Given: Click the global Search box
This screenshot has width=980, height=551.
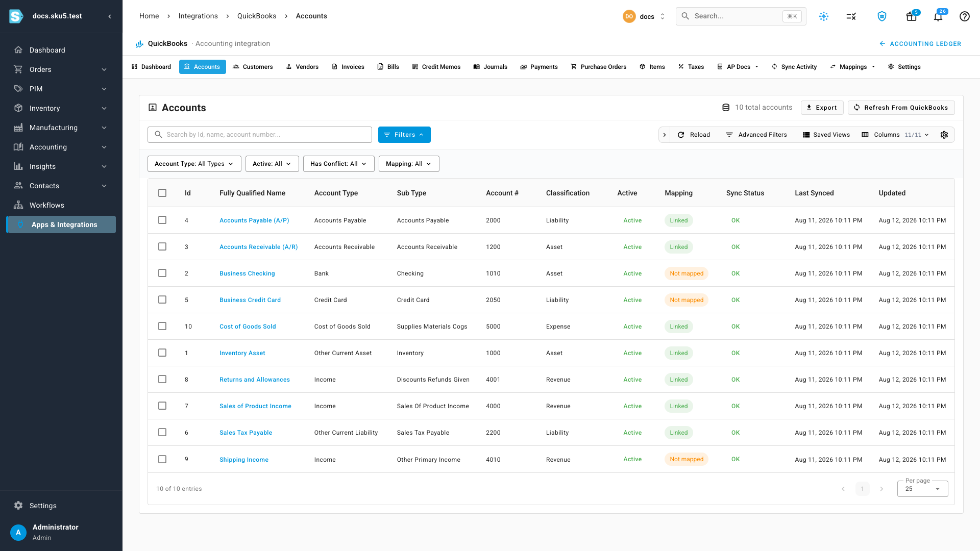Looking at the screenshot, I should pyautogui.click(x=741, y=16).
